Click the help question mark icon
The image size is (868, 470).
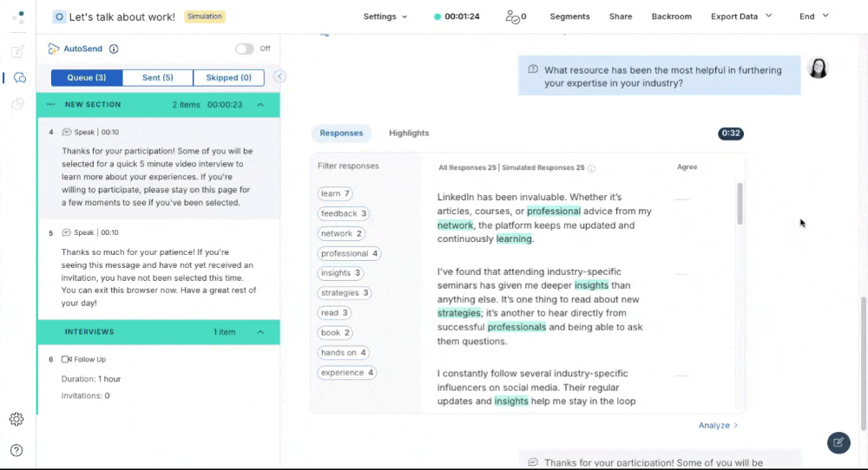[x=16, y=450]
